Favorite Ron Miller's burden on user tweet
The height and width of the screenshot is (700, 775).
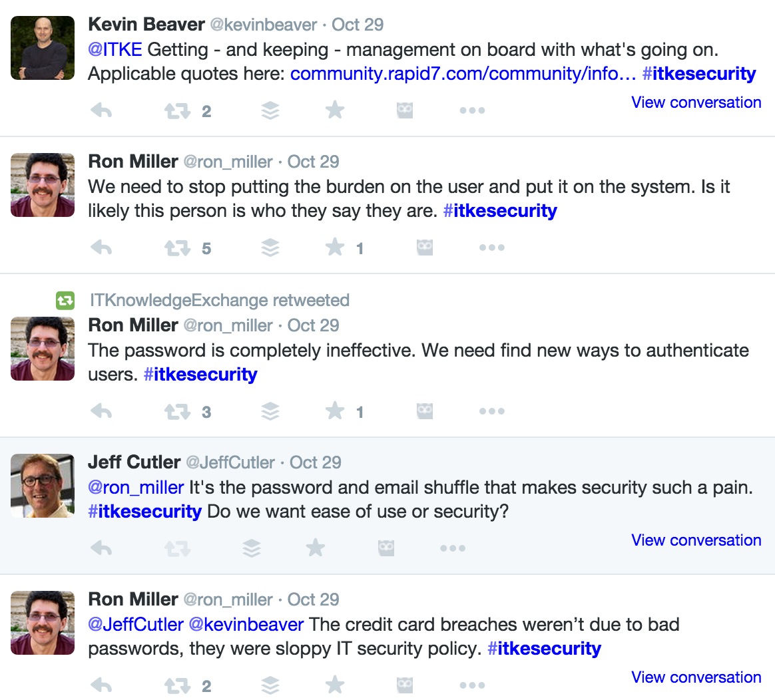[335, 247]
